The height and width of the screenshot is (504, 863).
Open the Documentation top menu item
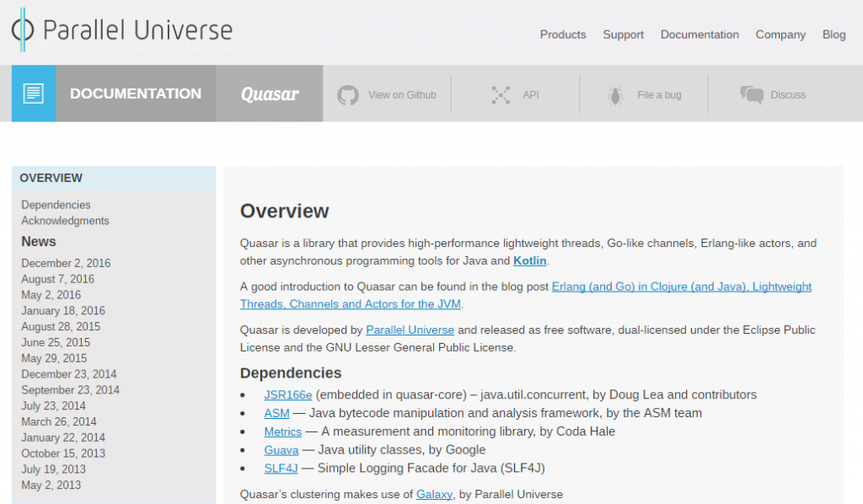[700, 35]
